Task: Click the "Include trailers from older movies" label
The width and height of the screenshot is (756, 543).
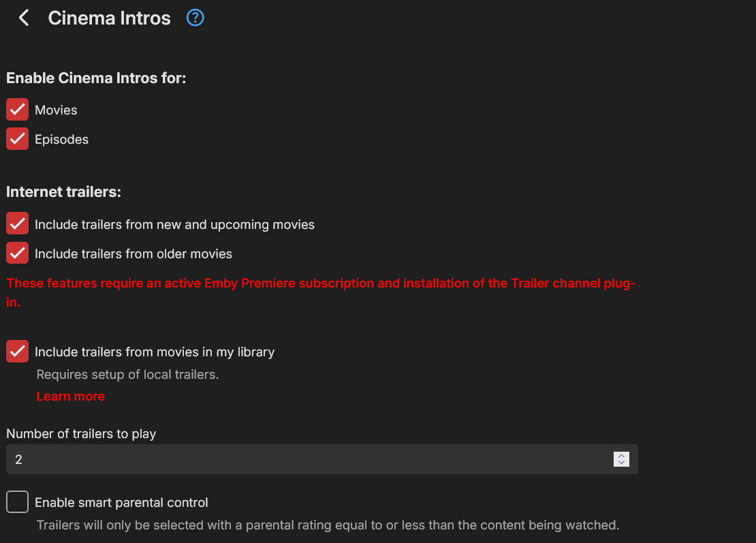Action: pyautogui.click(x=133, y=254)
